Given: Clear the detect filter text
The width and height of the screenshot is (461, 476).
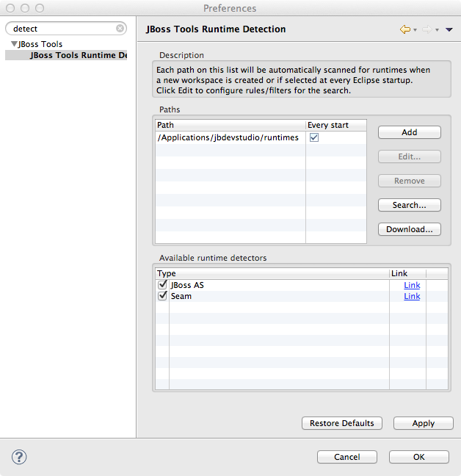Looking at the screenshot, I should coord(120,28).
